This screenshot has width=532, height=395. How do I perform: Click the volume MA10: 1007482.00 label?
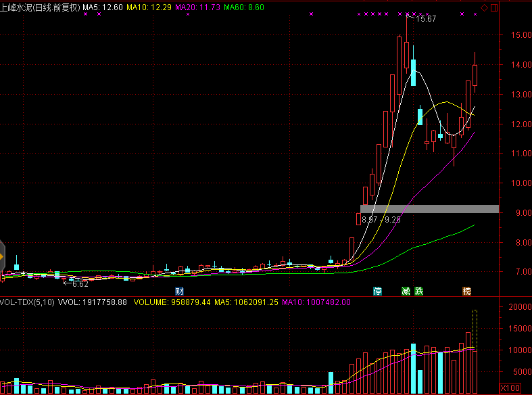tap(316, 302)
